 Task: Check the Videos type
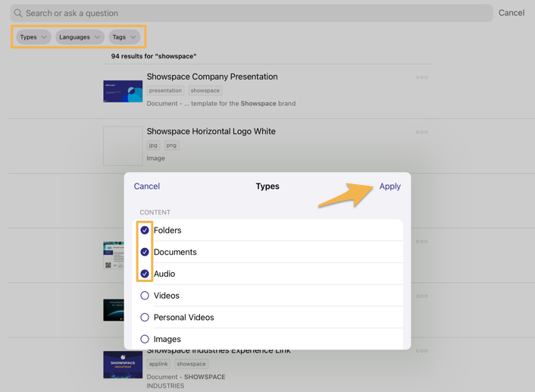[145, 296]
